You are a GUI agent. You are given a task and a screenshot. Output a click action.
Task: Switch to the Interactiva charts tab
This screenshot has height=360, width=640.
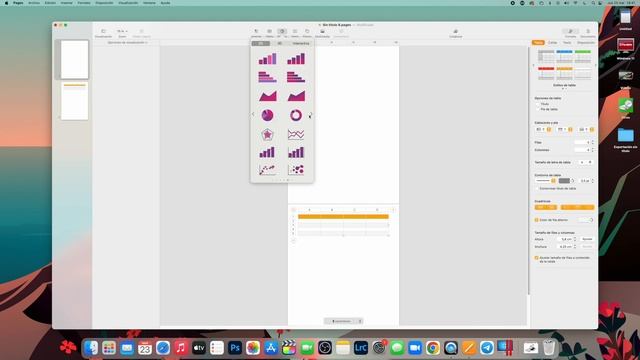pos(300,43)
